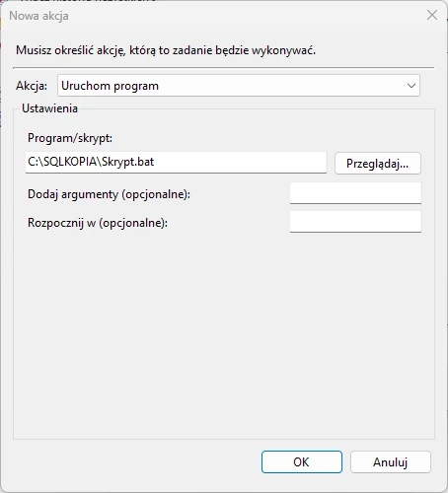
Task: Confirm the action with OK
Action: 302,461
